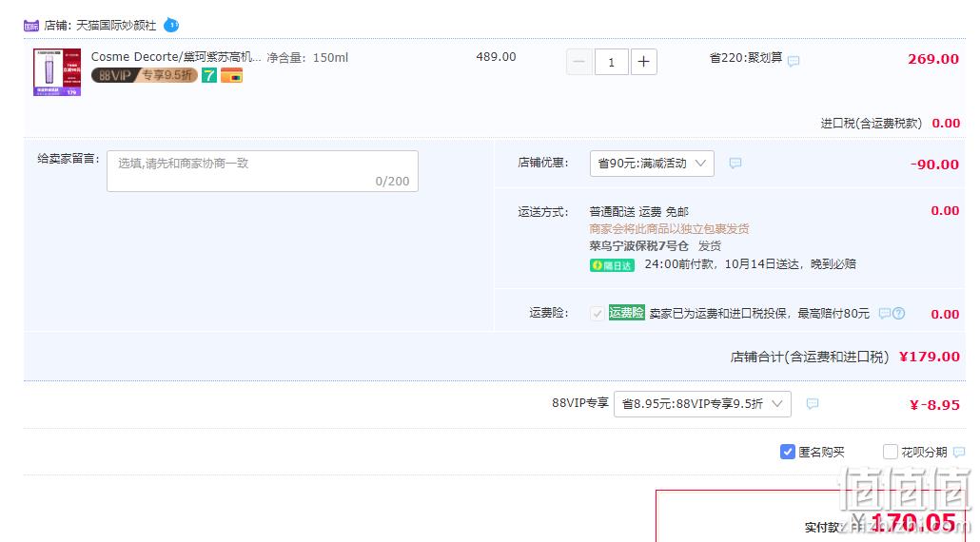Click the orange credit card icon

(231, 75)
